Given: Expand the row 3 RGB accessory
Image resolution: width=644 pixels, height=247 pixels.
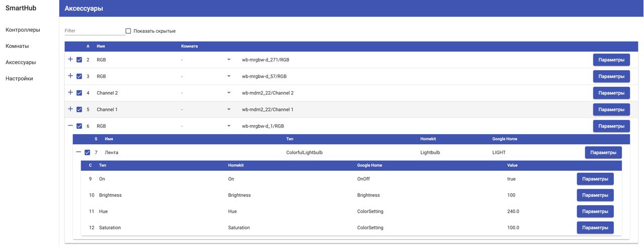Looking at the screenshot, I should click(70, 76).
